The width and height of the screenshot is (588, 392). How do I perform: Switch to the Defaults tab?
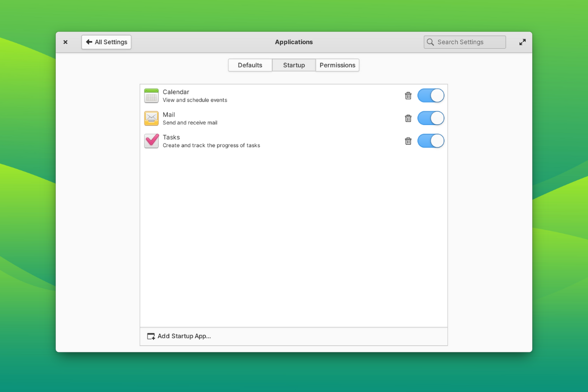click(x=250, y=65)
